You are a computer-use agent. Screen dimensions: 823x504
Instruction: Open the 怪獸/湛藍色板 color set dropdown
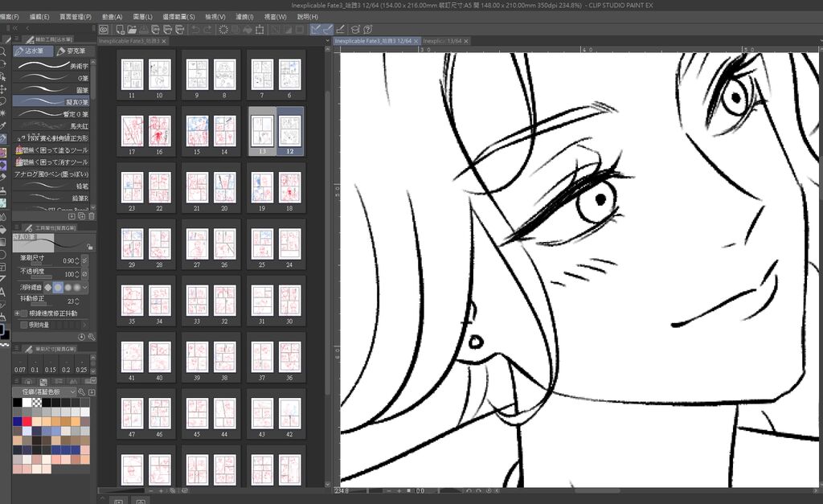tap(45, 391)
